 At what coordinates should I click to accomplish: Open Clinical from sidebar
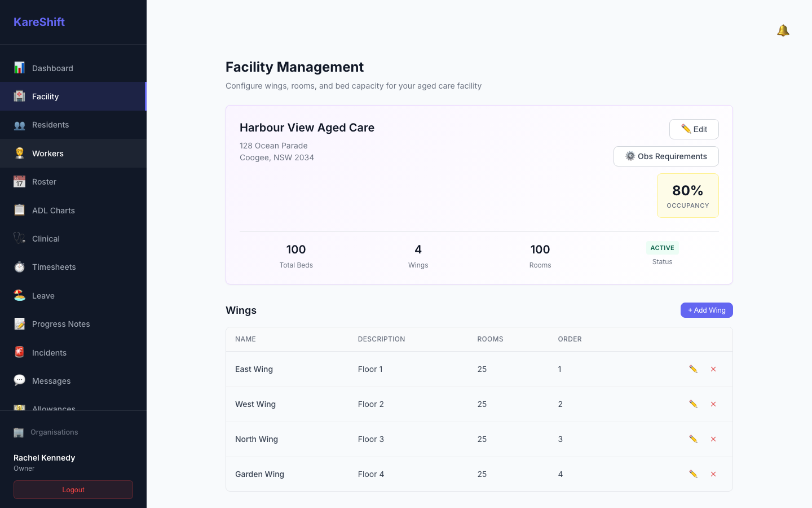pyautogui.click(x=73, y=238)
